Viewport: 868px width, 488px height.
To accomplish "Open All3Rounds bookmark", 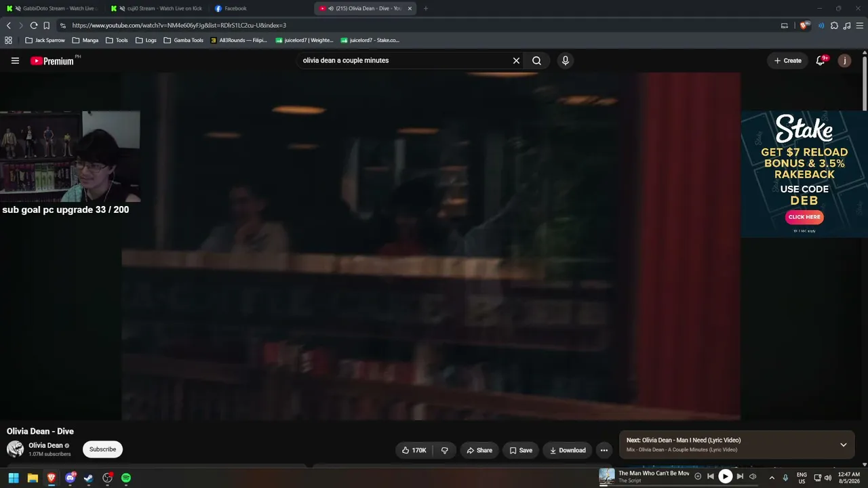I will 239,40.
